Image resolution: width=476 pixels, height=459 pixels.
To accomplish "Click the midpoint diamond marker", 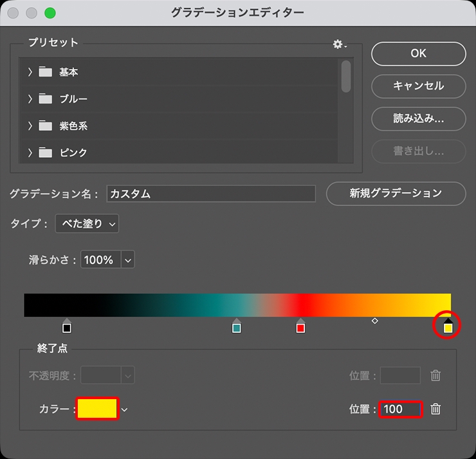I will 375,320.
